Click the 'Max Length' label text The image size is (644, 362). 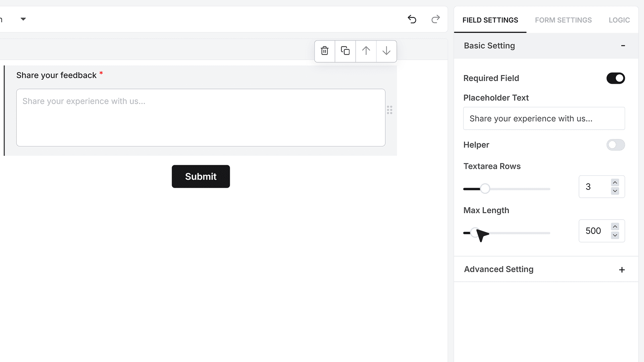[486, 210]
